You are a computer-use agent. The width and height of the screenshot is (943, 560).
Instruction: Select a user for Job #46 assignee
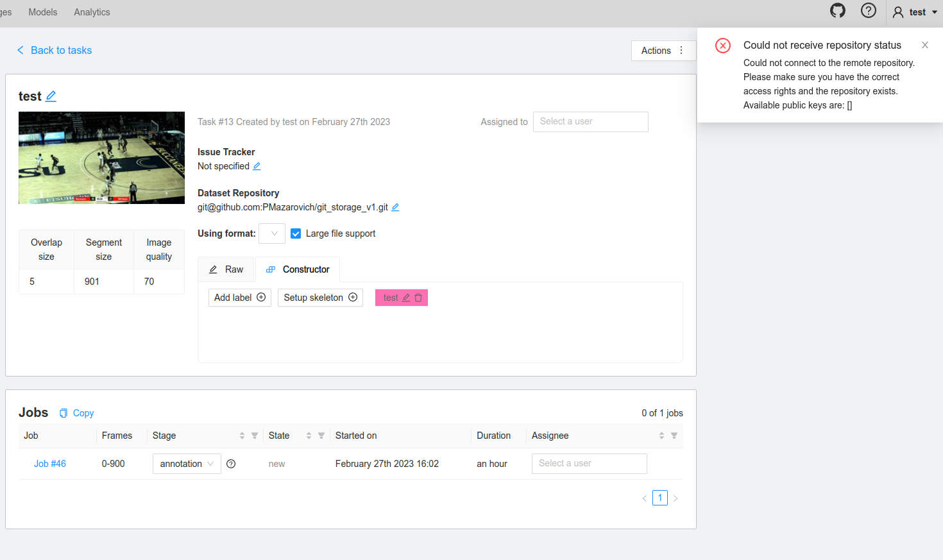(589, 464)
